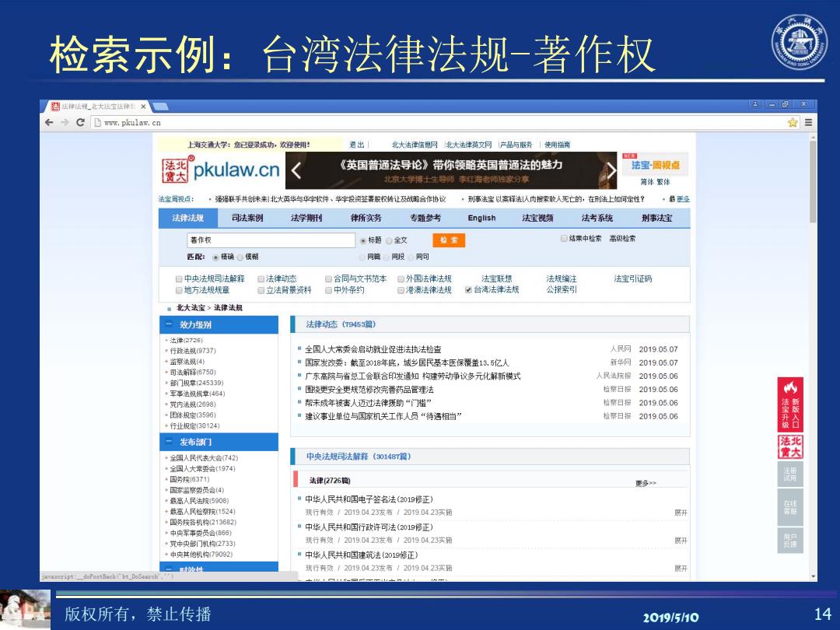Open the 使用指南 link
This screenshot has height=630, width=840.
tap(557, 145)
